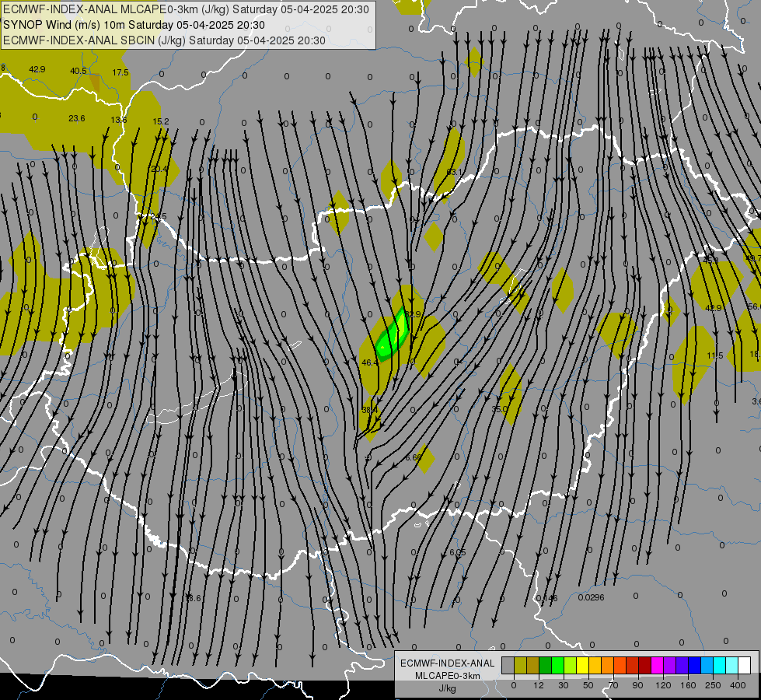The width and height of the screenshot is (761, 700).
Task: Select the 30 tick label in legend
Action: coord(564,685)
